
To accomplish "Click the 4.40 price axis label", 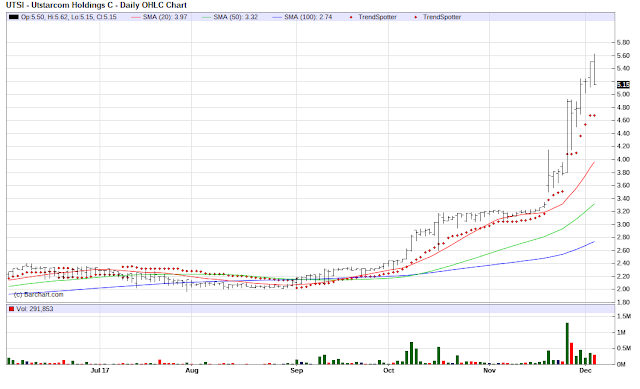I will 623,133.
